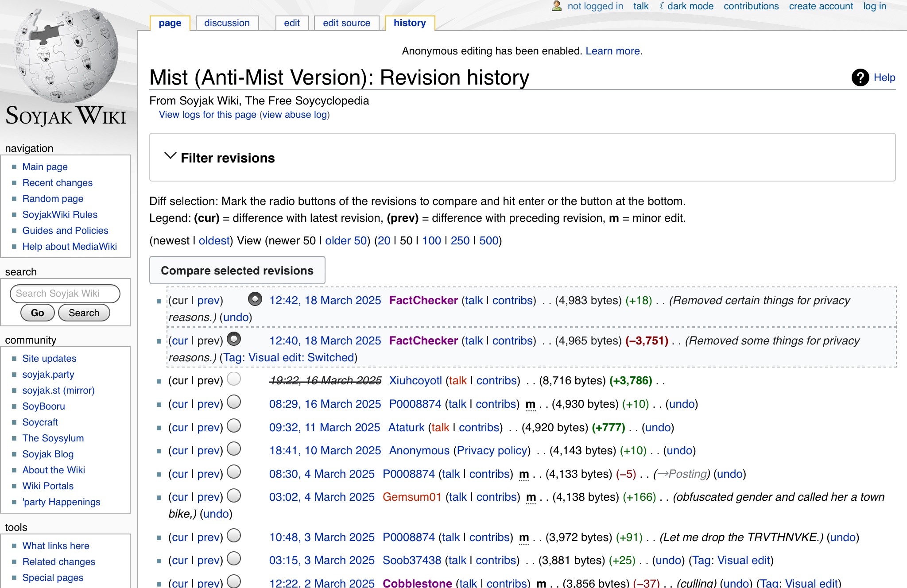Expand the Filter revisions chevron
This screenshot has height=588, width=907.
point(170,156)
